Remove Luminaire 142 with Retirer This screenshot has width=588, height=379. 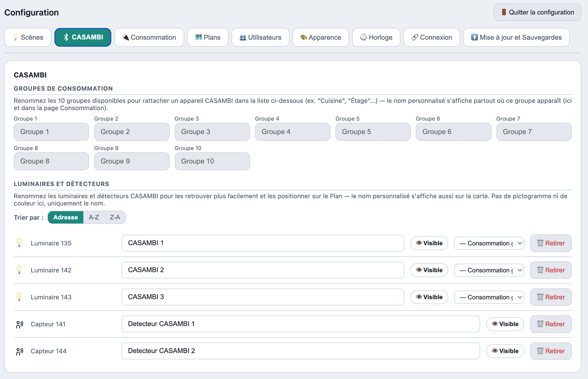coord(551,270)
